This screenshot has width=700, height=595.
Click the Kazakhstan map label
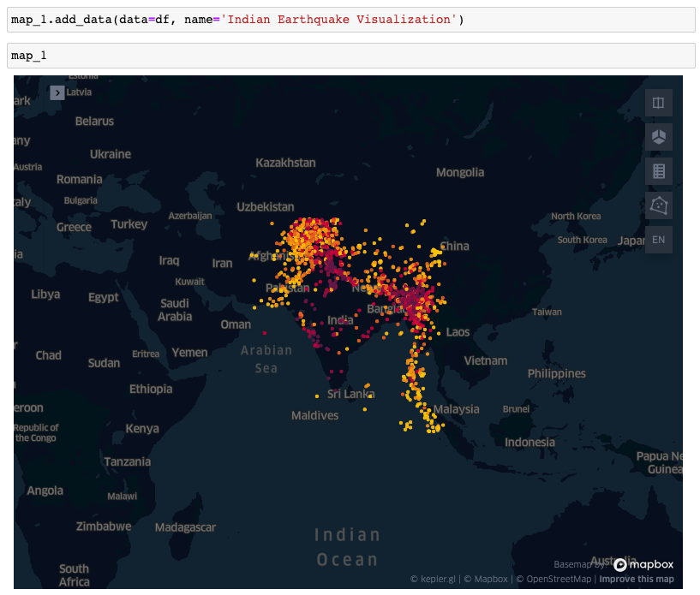coord(285,163)
